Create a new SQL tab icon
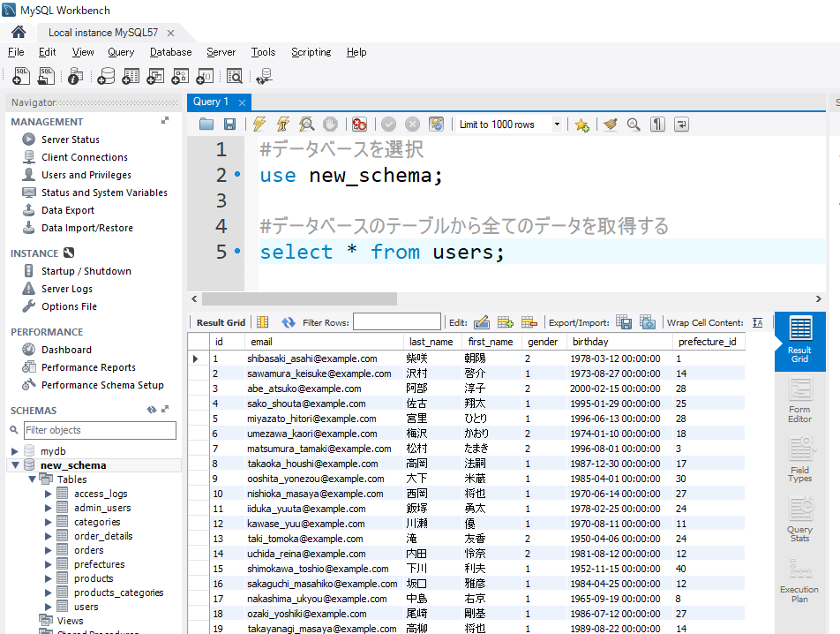The image size is (840, 634). pos(21,76)
